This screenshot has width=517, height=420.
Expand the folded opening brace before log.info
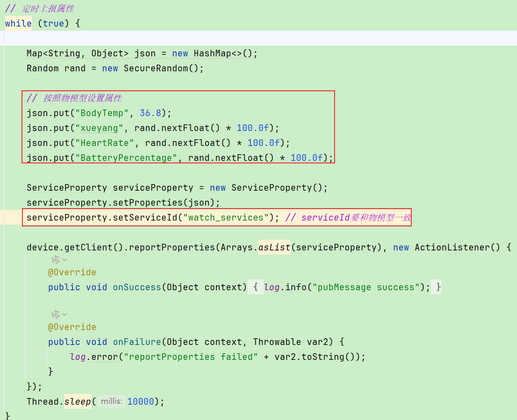[x=255, y=287]
